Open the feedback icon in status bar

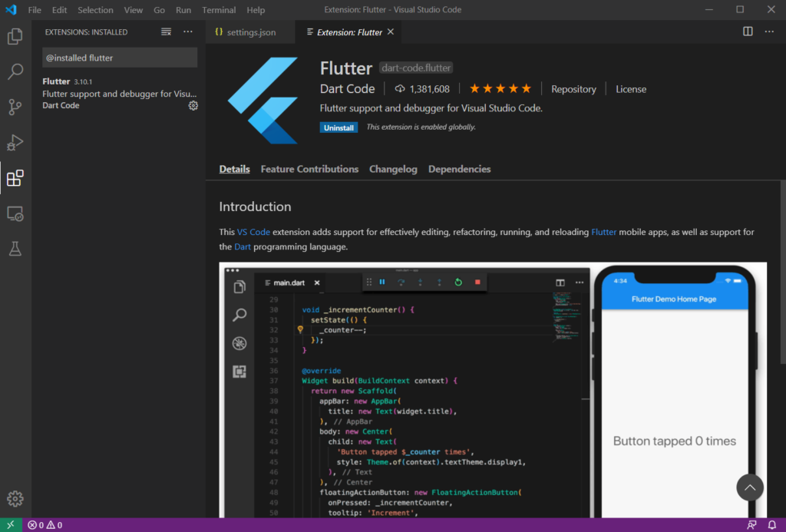[751, 525]
